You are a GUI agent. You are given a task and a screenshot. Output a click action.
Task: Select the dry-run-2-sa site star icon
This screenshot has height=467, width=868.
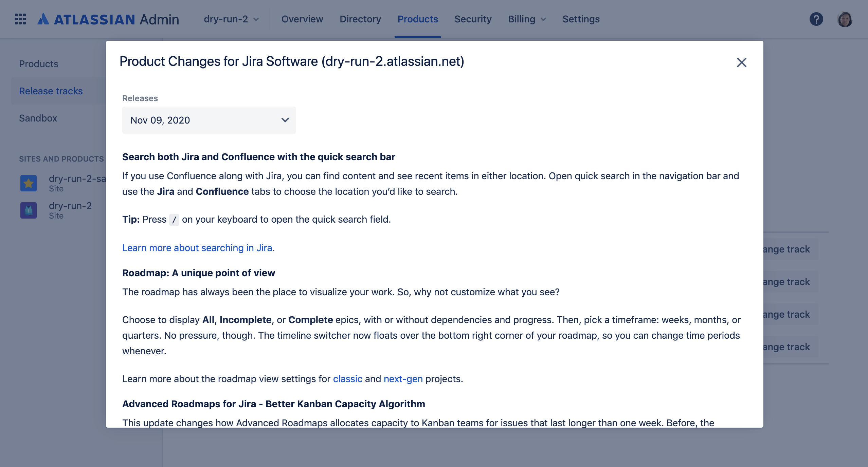click(29, 183)
